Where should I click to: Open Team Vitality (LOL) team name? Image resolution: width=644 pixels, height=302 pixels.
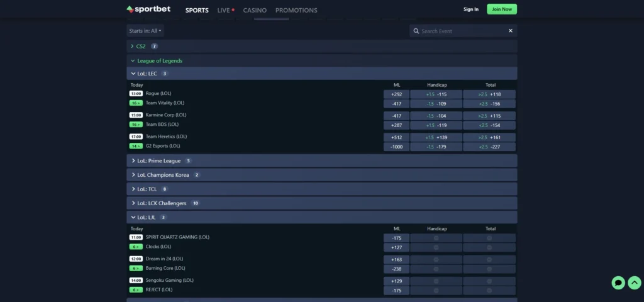(165, 103)
